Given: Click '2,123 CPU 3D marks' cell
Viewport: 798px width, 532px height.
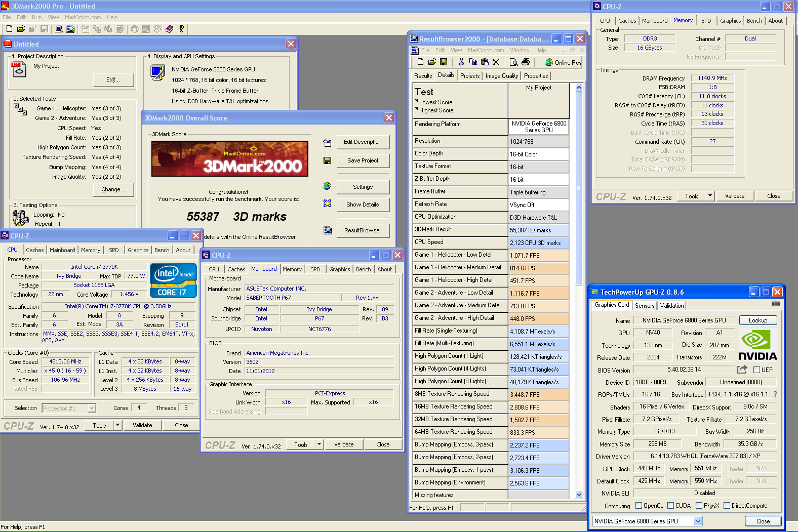Looking at the screenshot, I should [539, 243].
